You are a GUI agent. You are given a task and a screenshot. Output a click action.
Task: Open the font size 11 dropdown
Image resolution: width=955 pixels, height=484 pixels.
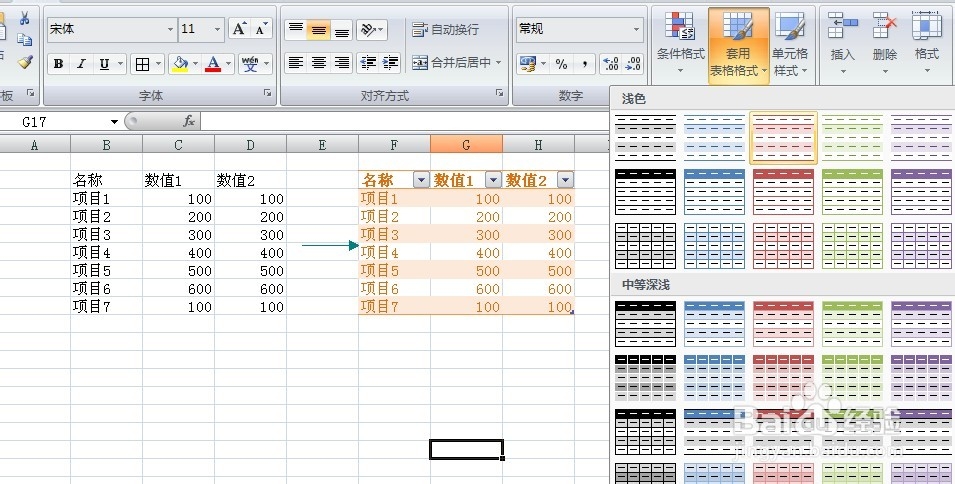coord(217,29)
